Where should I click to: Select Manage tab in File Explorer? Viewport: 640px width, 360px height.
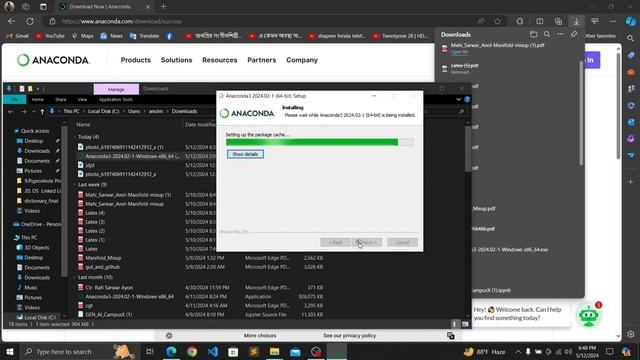point(116,89)
